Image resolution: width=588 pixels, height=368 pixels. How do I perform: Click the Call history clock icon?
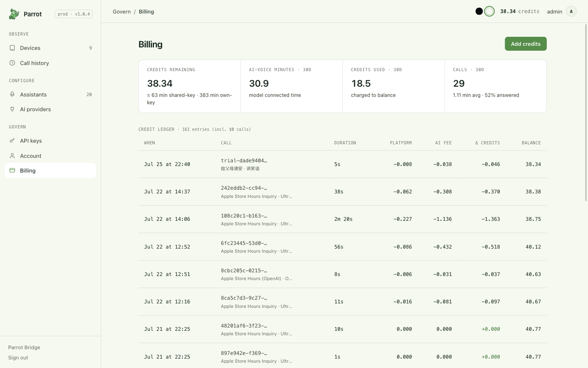coord(12,63)
